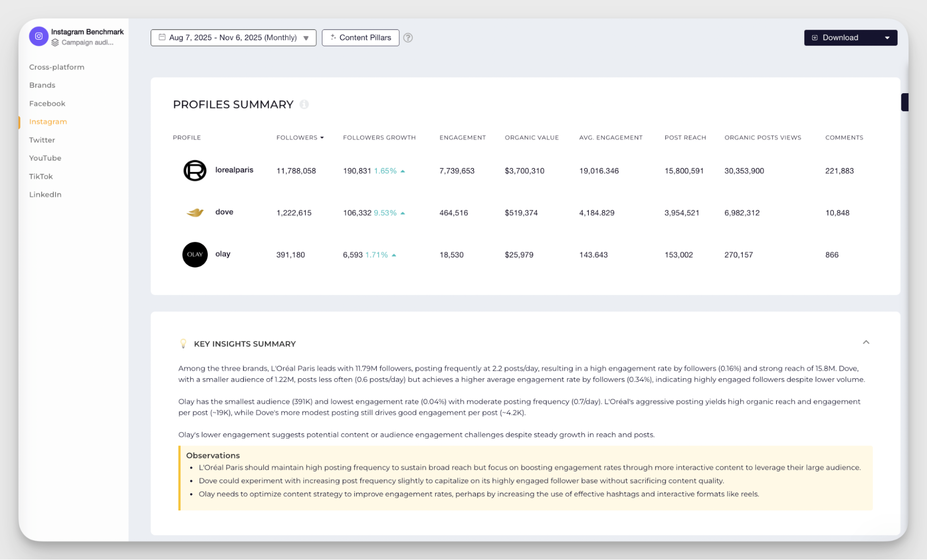This screenshot has height=560, width=927.
Task: Open the date range dropdown
Action: (x=306, y=38)
